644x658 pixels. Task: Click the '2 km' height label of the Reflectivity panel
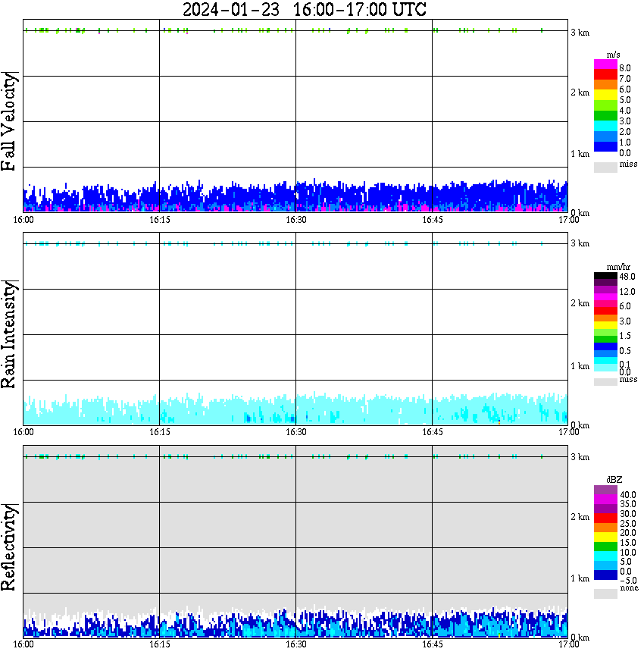coord(580,517)
